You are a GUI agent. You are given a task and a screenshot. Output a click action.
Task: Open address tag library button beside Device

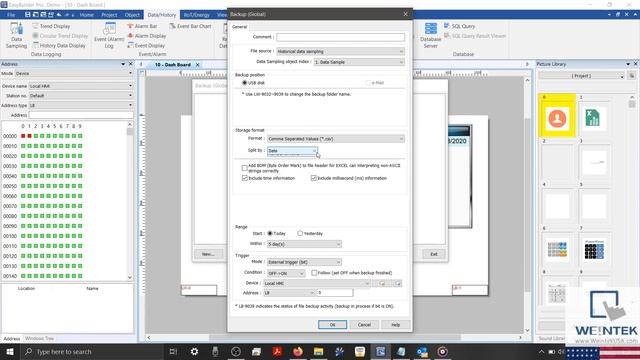point(382,283)
